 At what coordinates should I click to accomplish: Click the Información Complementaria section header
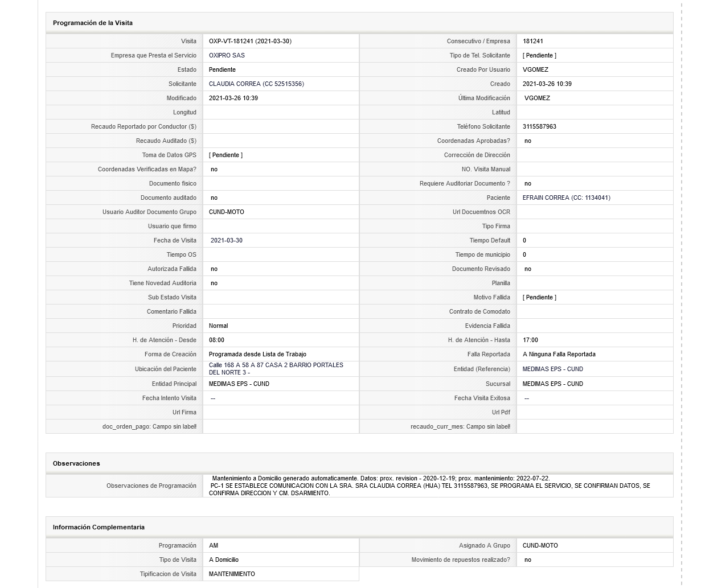[99, 527]
